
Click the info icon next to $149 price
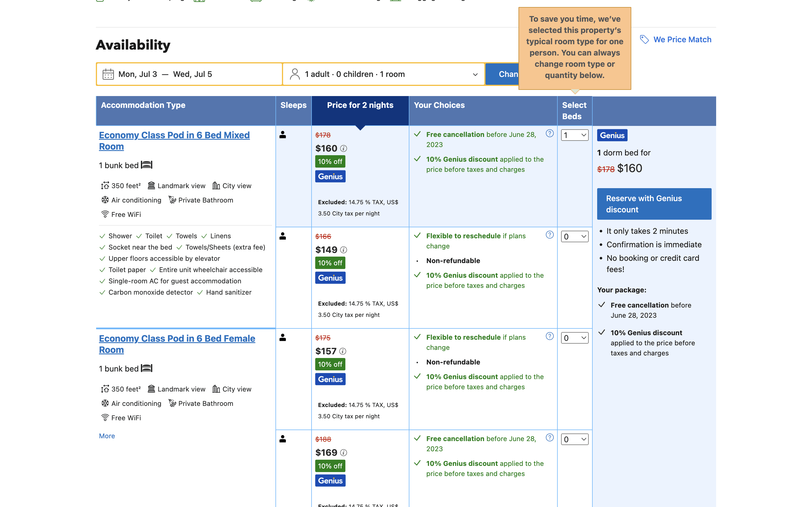[x=344, y=250]
